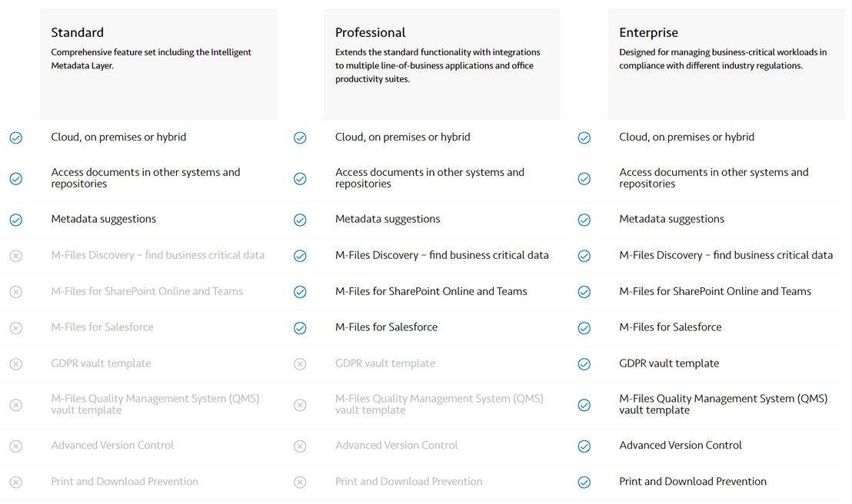This screenshot has width=852, height=504.
Task: Click 'Metadata suggestions' in the Professional column
Action: (388, 219)
